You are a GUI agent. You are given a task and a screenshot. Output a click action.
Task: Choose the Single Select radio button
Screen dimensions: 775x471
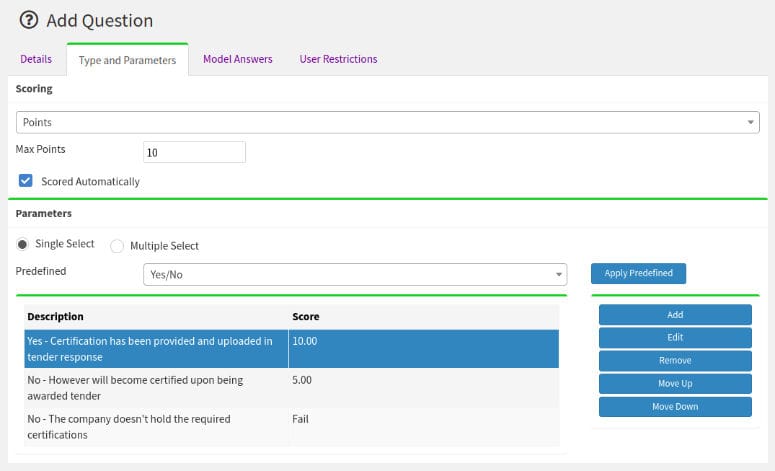point(22,245)
